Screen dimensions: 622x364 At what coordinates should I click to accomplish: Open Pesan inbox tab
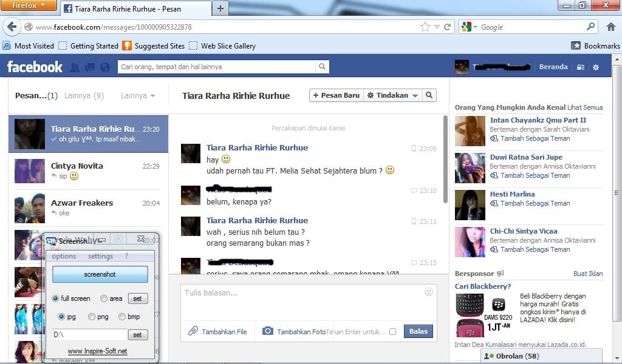(36, 95)
